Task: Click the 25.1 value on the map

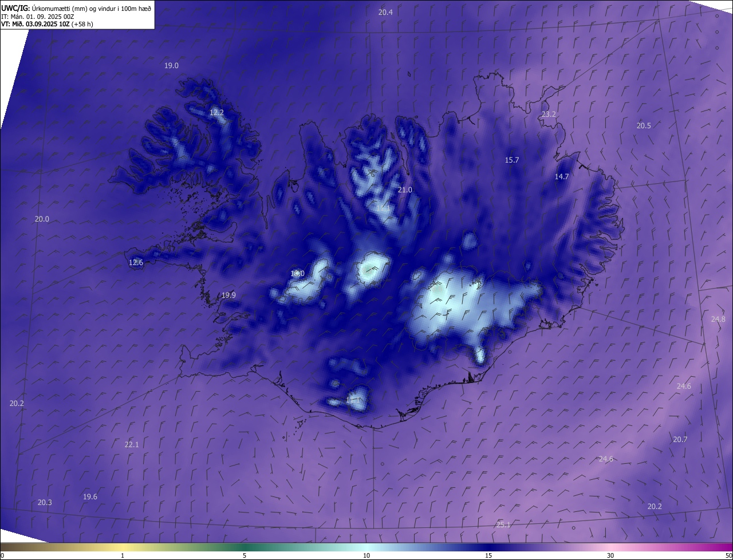Action: (503, 524)
